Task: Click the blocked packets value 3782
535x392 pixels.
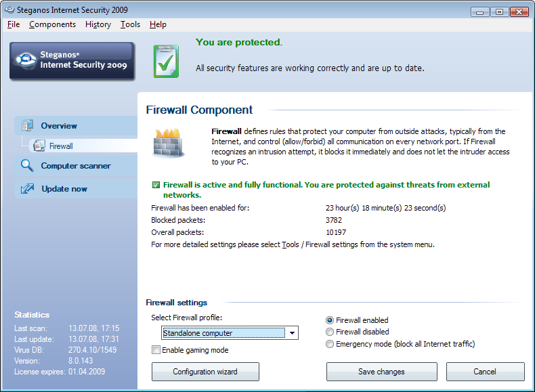Action: click(334, 220)
